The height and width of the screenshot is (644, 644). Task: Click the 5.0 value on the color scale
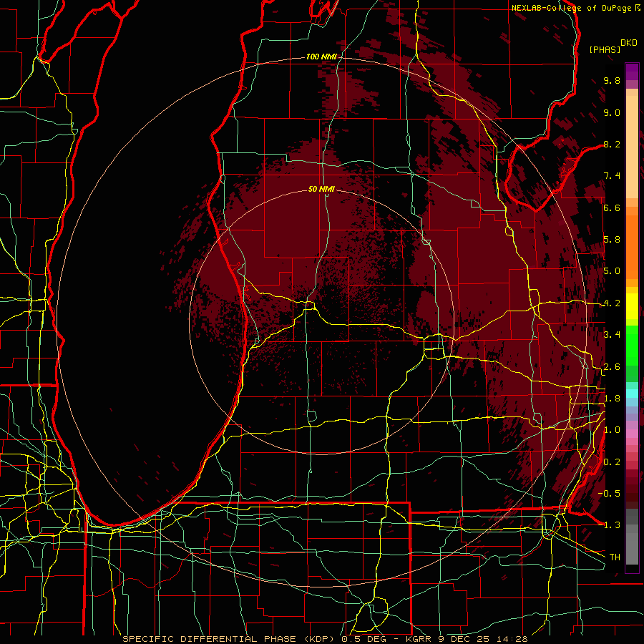coord(612,271)
